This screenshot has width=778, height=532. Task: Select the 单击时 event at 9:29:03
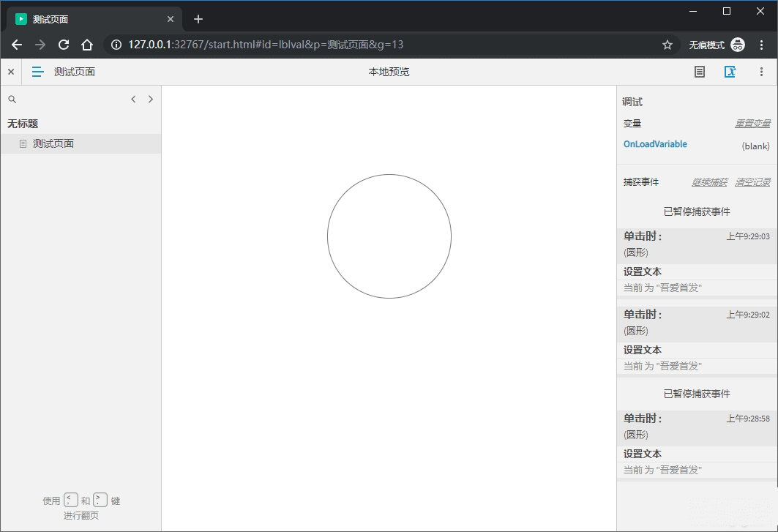click(697, 244)
